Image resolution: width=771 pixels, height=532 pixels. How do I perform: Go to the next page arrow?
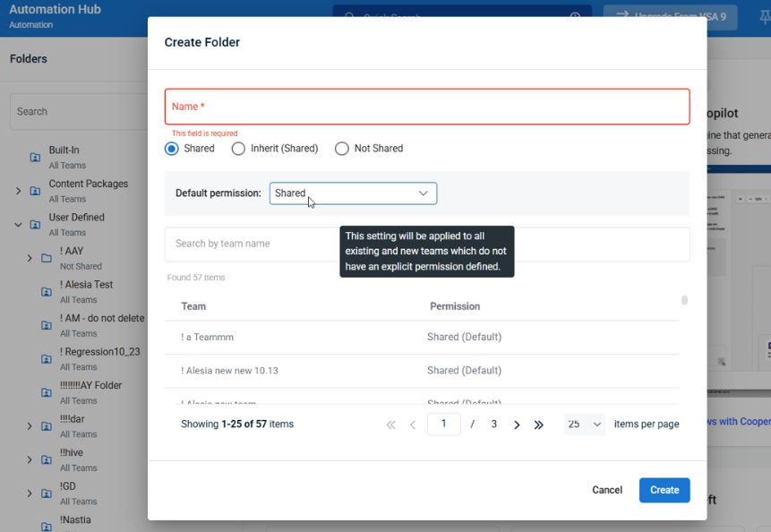point(517,425)
